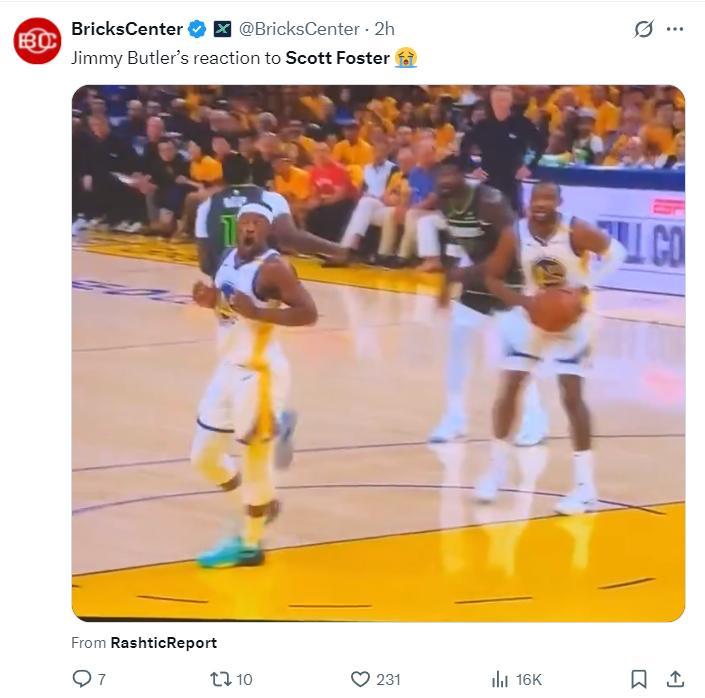Open the RashticReport source link
The width and height of the screenshot is (705, 698).
163,643
